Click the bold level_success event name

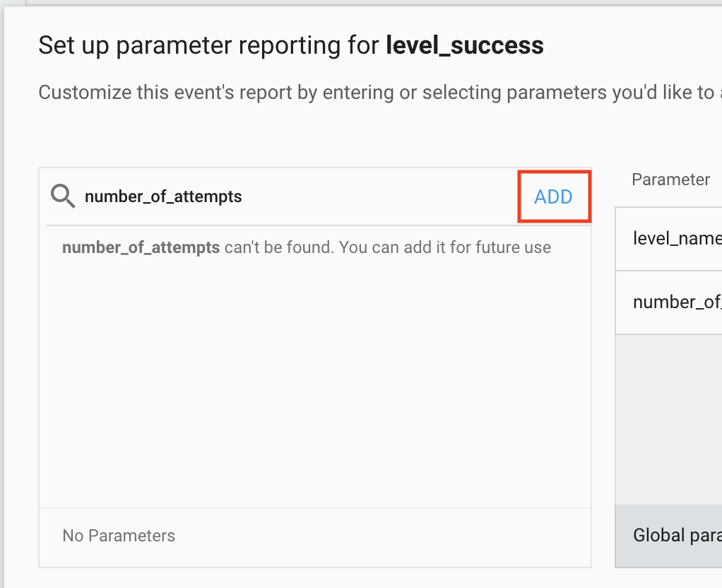[465, 46]
